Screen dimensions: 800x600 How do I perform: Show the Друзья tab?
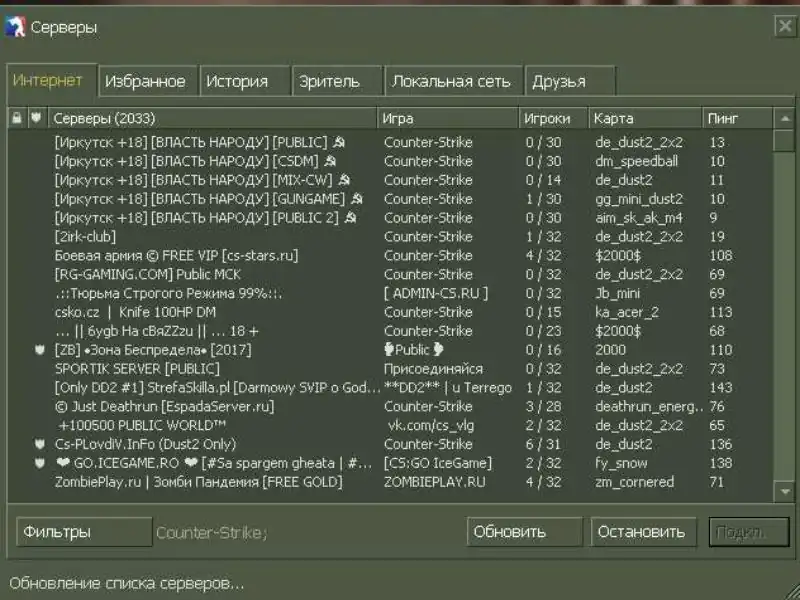point(560,81)
